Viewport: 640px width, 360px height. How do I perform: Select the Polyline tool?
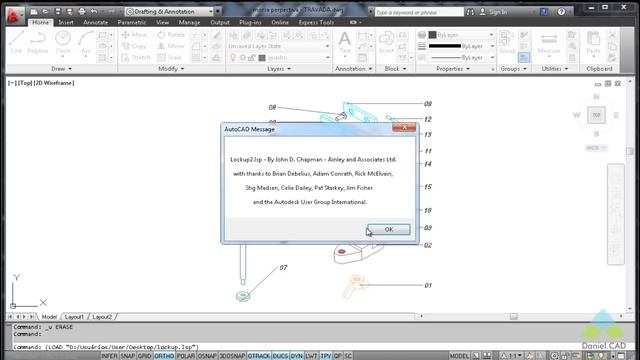point(38,42)
